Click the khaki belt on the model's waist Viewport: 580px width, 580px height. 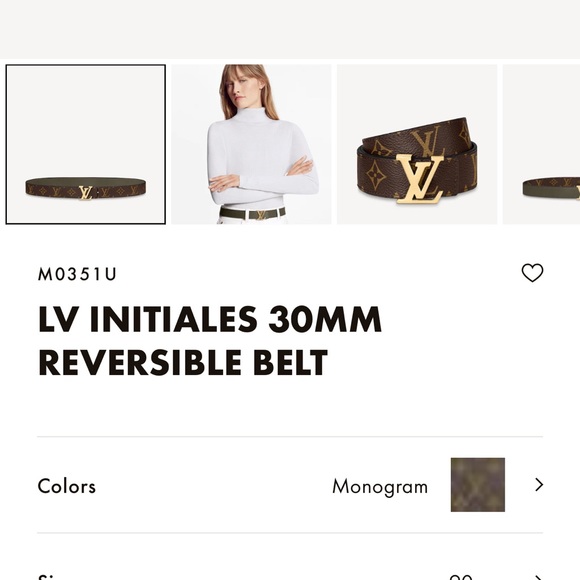(253, 213)
